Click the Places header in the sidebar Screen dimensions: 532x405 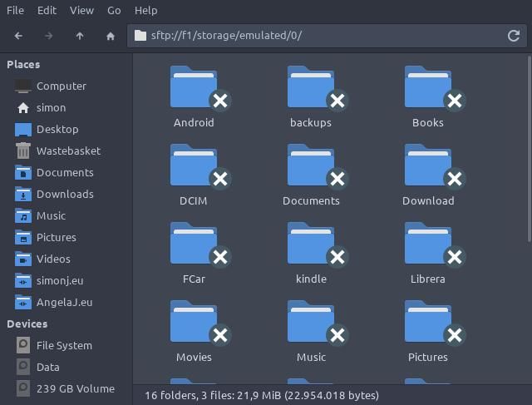pos(23,65)
